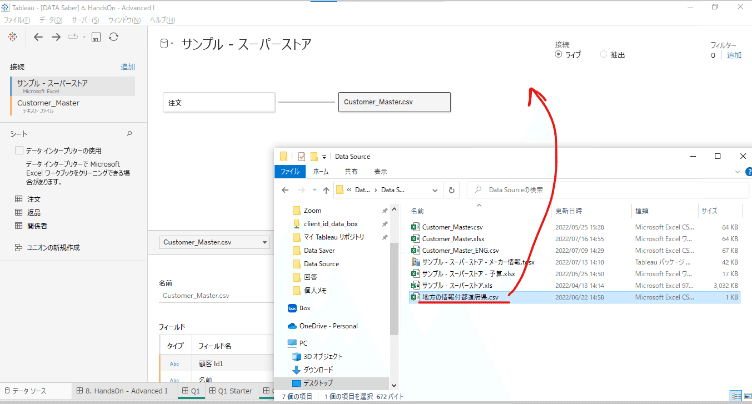
Task: Click the filter 追加 link
Action: pos(734,55)
